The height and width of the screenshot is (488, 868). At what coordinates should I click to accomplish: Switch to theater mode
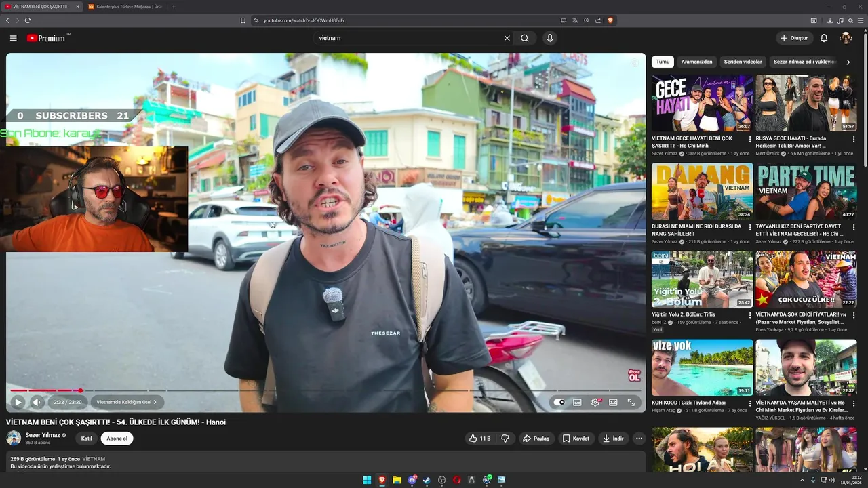(613, 402)
